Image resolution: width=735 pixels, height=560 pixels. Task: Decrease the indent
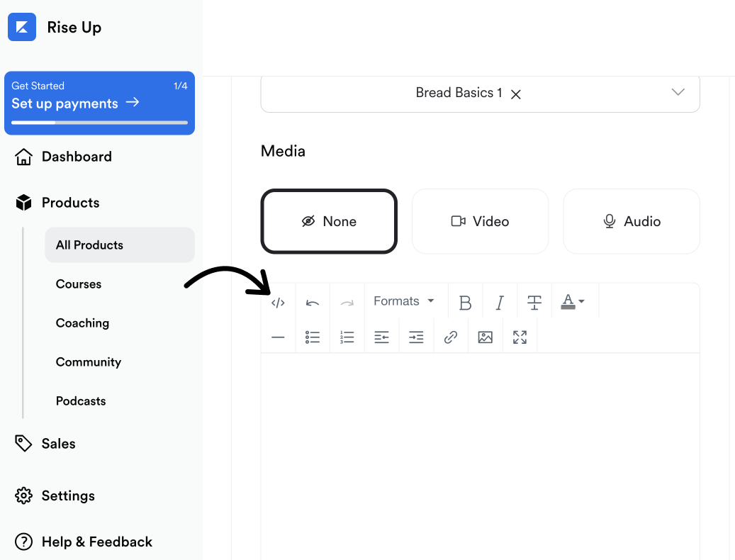click(x=381, y=337)
